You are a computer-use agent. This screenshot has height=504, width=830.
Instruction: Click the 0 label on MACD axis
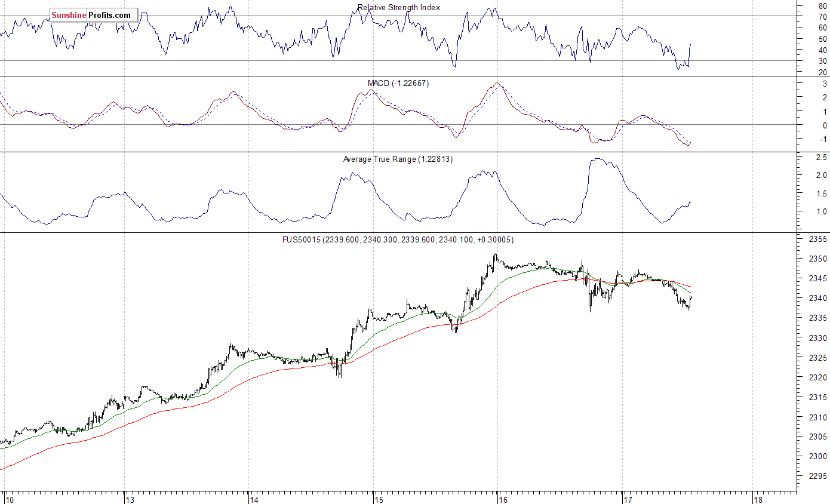(x=825, y=126)
